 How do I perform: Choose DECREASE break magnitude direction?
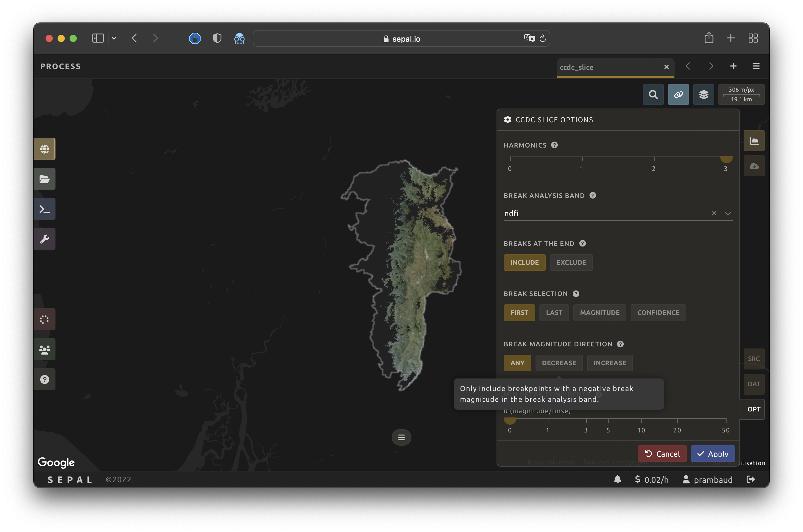(x=559, y=363)
